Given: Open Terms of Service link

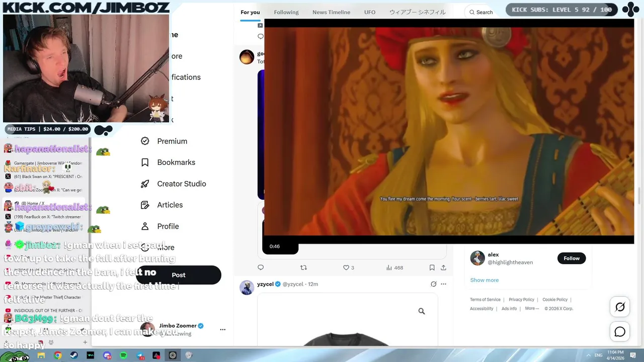Looking at the screenshot, I should [485, 300].
